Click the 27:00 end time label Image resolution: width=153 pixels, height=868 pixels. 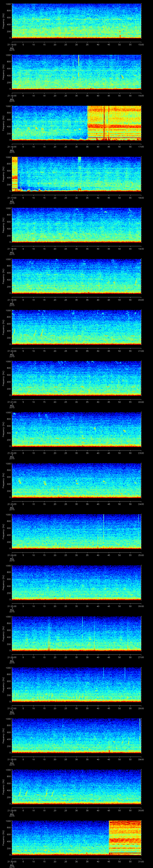(x=141, y=657)
